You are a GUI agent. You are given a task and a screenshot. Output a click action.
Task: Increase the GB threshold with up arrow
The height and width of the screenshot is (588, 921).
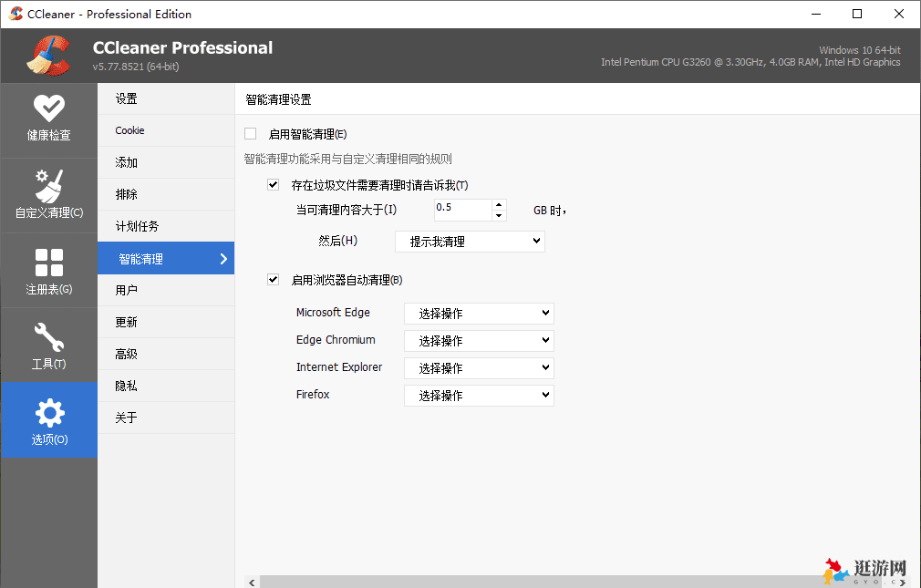tap(499, 205)
